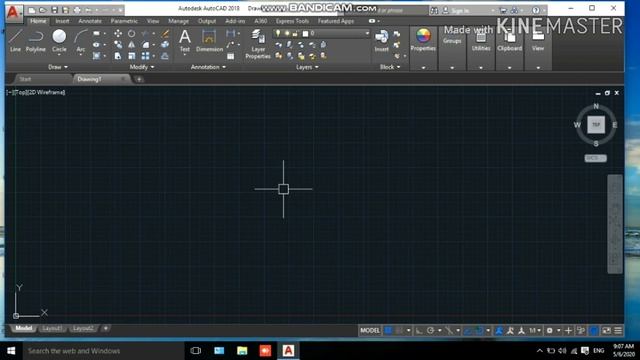The width and height of the screenshot is (640, 360).
Task: Click the TOP face of ViewCube
Action: [596, 124]
